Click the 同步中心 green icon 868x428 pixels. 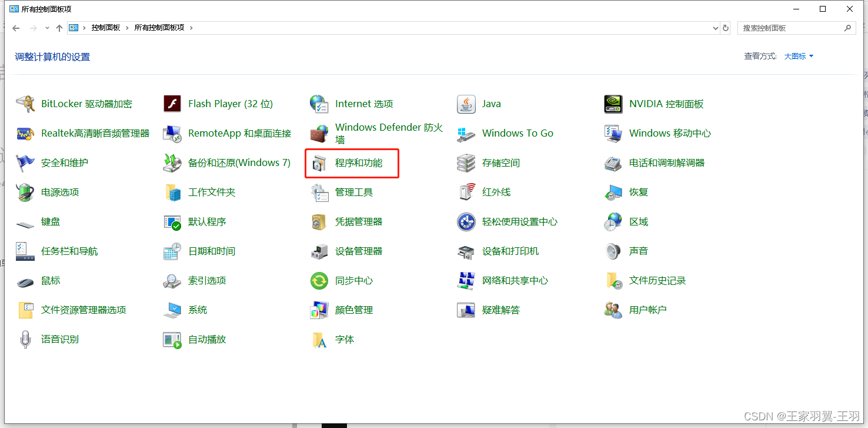click(319, 281)
